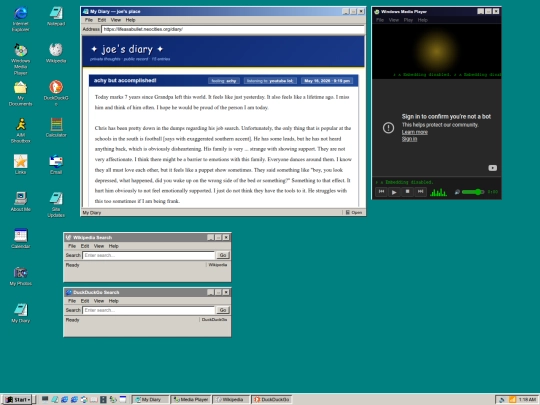
Task: Focus the DuckDuckGo search input field
Action: coord(149,310)
